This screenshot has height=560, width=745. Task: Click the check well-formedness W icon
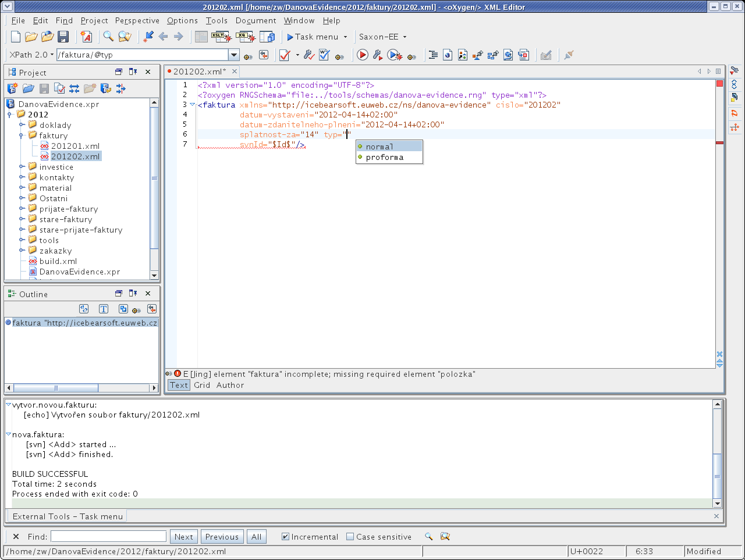tap(324, 55)
